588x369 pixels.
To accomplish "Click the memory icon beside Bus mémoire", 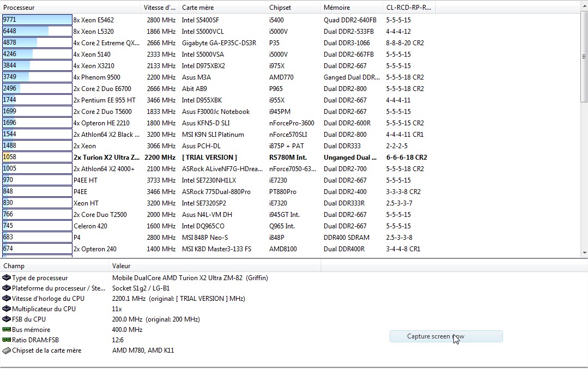I will [7, 330].
